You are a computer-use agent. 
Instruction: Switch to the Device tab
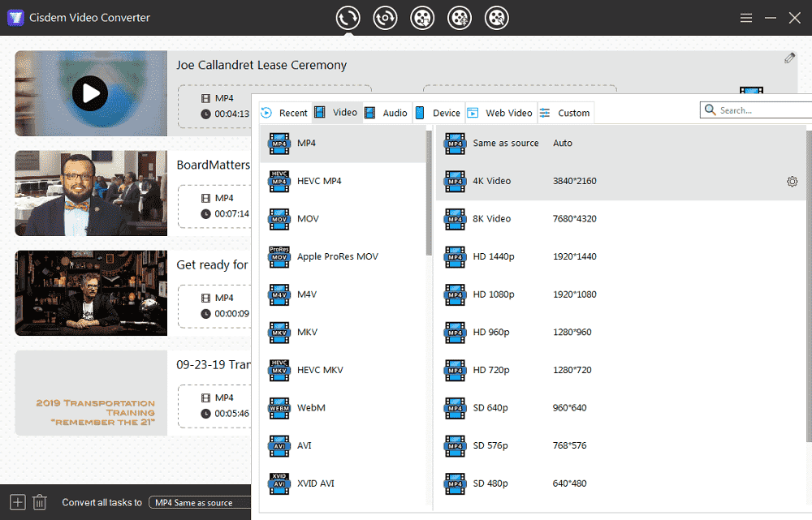click(438, 113)
